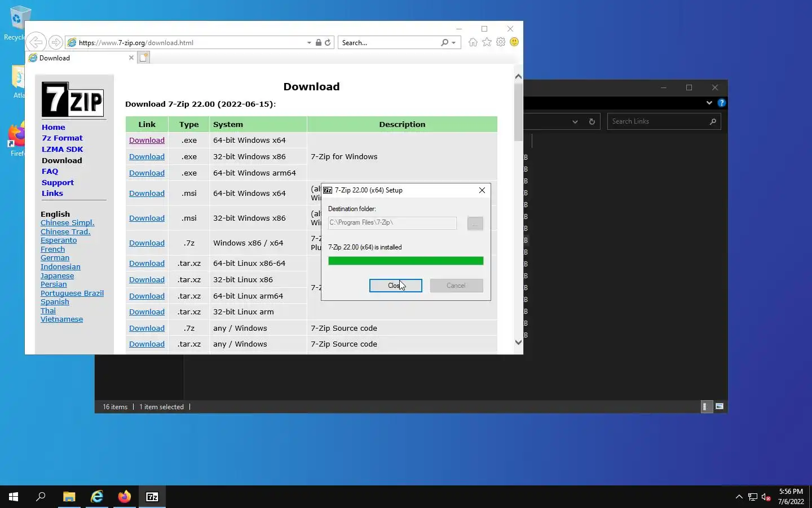Switch page language to German
This screenshot has height=508, width=812.
[x=55, y=257]
